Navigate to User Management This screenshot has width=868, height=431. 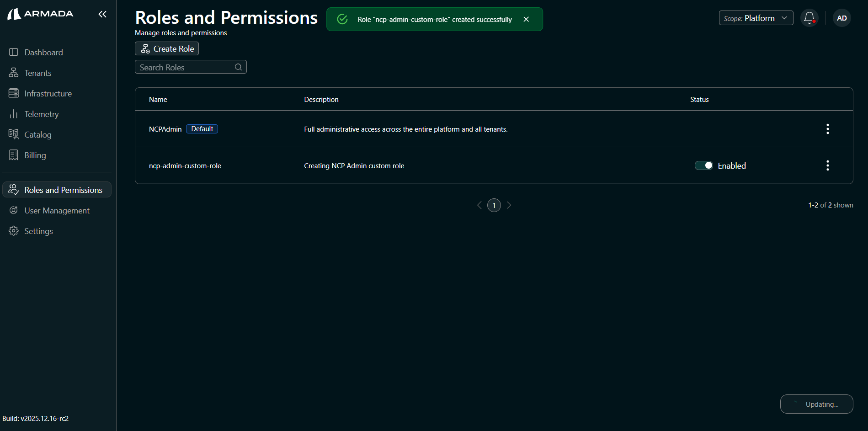coord(57,211)
